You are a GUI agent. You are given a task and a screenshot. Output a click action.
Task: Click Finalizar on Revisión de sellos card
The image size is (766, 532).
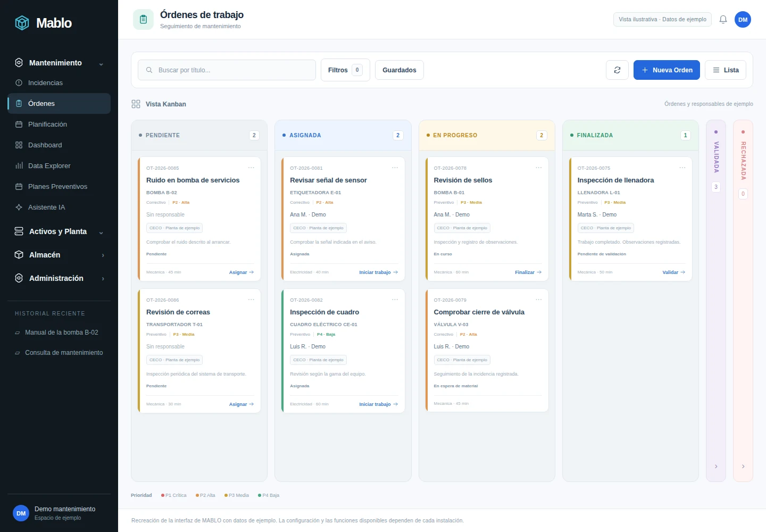coord(528,272)
